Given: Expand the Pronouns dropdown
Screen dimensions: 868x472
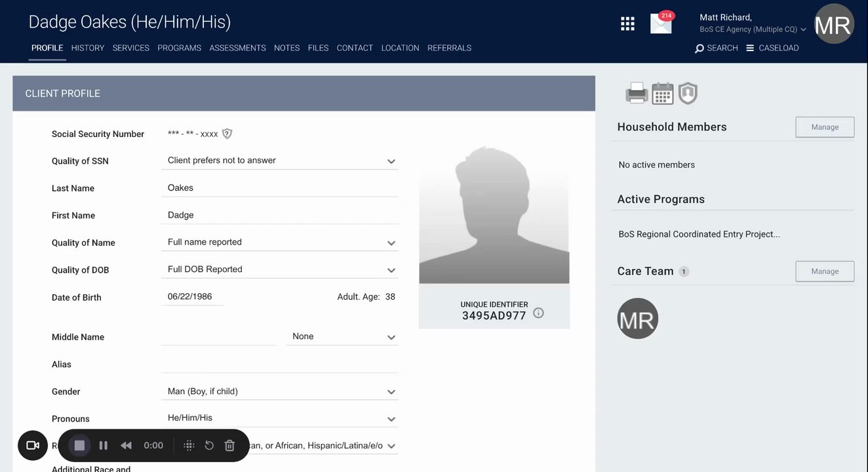Looking at the screenshot, I should 280,418.
